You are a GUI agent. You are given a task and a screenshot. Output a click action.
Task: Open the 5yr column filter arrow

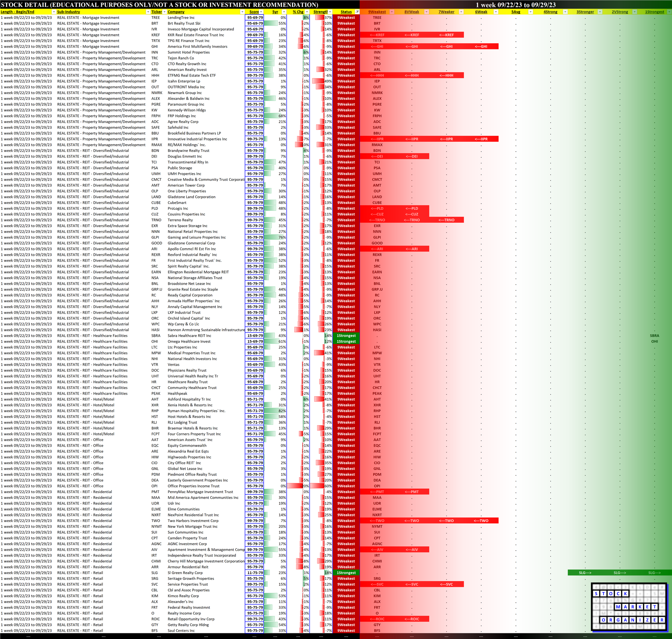(284, 12)
